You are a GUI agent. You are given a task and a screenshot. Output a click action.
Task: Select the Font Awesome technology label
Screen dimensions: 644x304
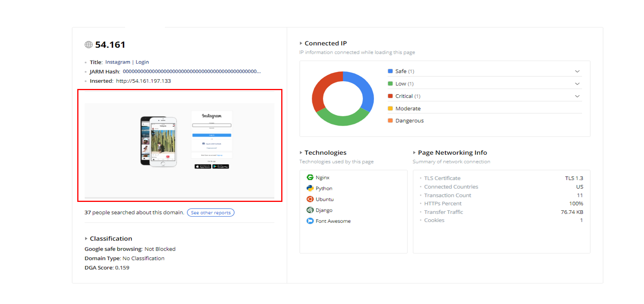click(333, 221)
